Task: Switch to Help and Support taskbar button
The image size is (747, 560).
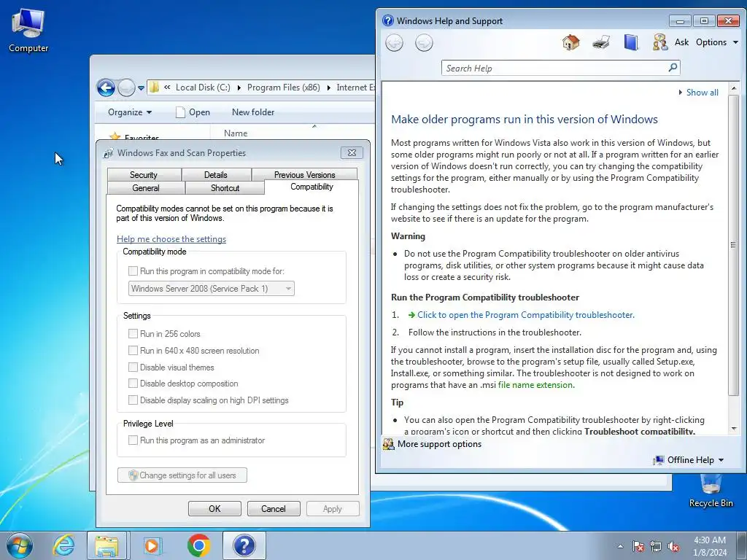Action: [x=244, y=545]
